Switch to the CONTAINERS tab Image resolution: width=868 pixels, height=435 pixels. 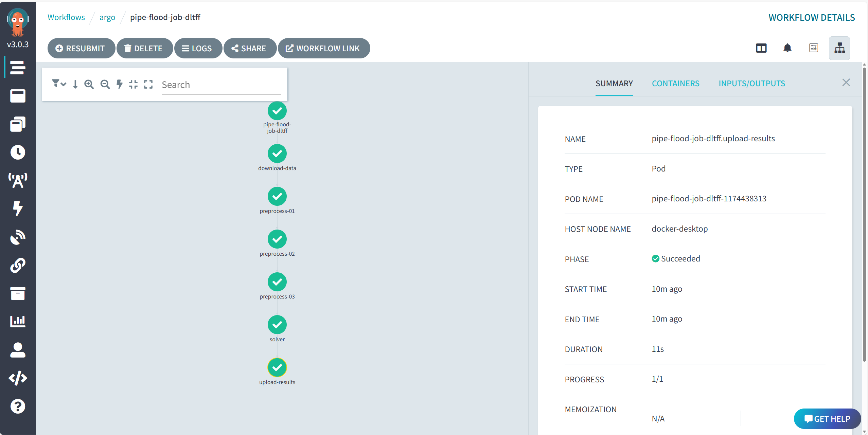pyautogui.click(x=675, y=84)
